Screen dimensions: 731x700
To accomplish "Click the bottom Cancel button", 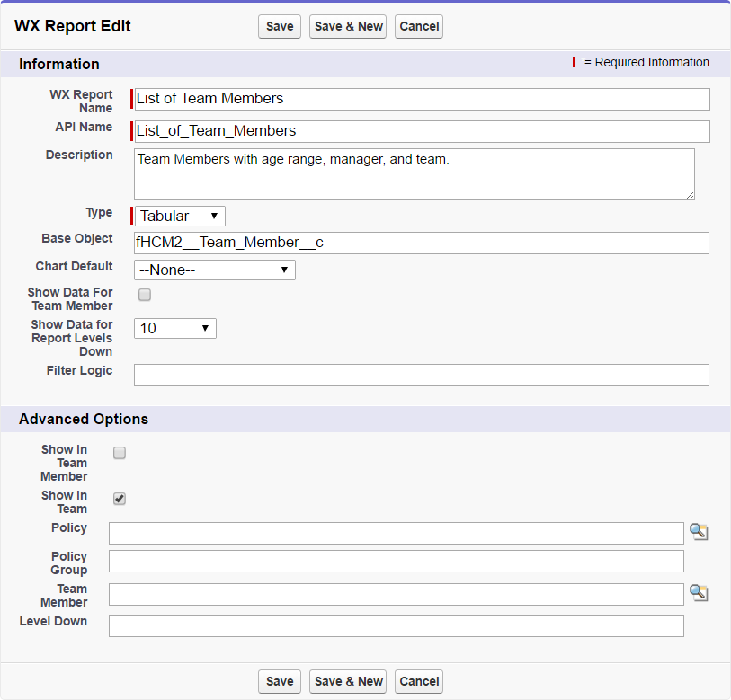I will pyautogui.click(x=419, y=681).
